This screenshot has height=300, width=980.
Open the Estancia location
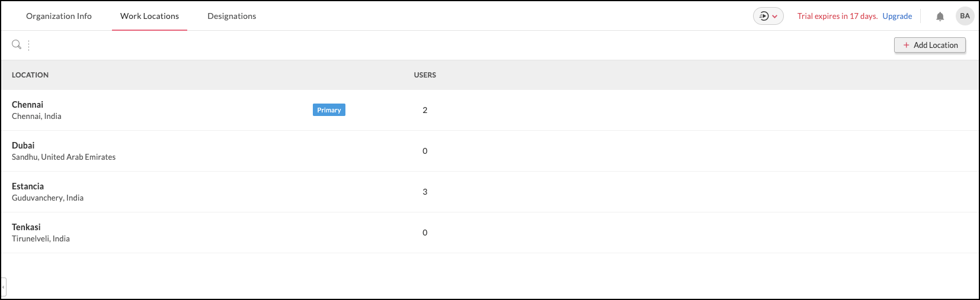click(x=28, y=186)
